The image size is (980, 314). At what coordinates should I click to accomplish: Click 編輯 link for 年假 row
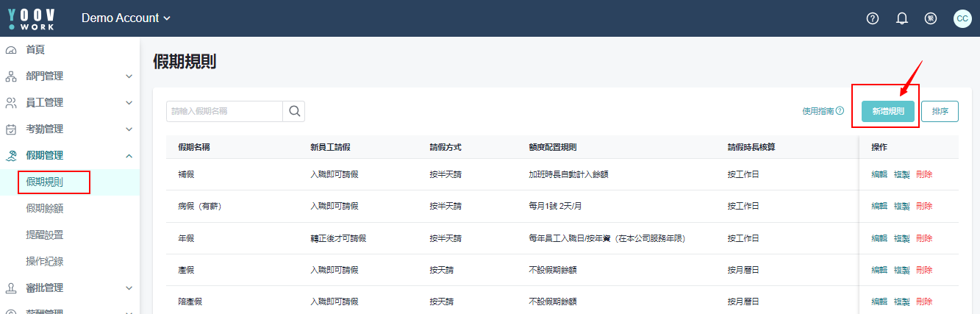pyautogui.click(x=879, y=238)
